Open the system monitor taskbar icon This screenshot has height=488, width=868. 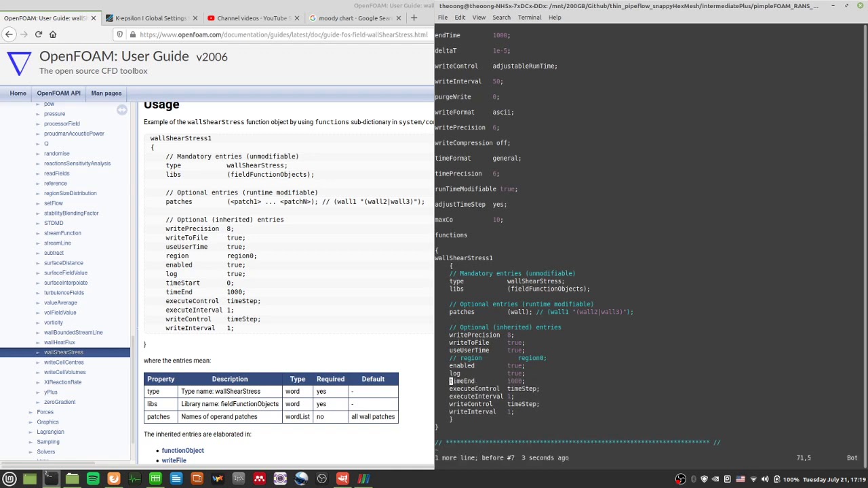134,479
